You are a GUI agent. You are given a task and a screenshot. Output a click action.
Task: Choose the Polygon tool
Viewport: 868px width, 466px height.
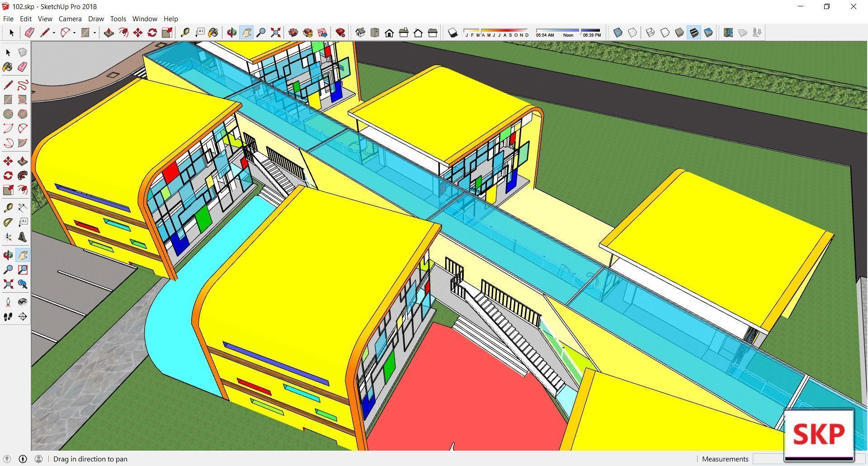point(23,114)
